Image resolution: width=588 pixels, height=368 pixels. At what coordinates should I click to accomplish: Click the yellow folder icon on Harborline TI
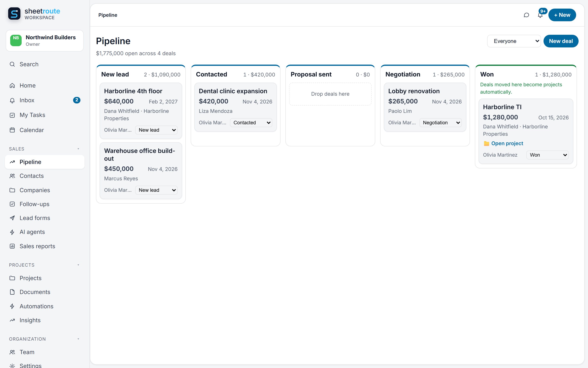click(x=486, y=144)
